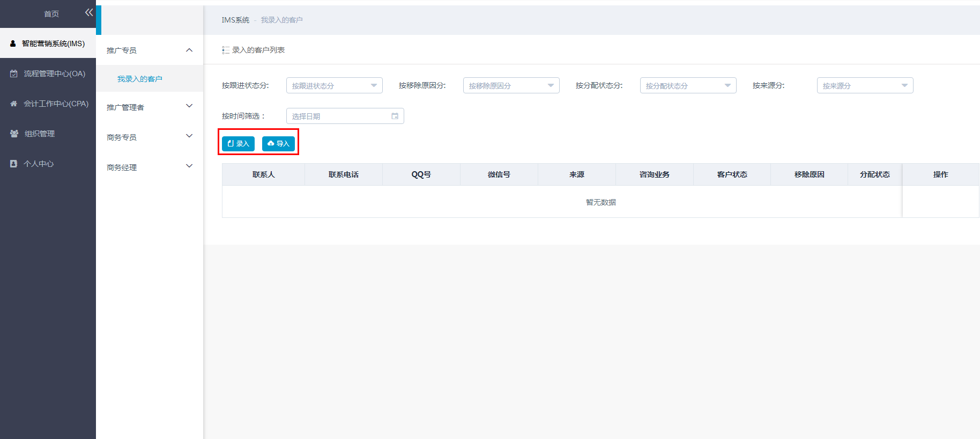Expand the 推广管理者 submenu

(x=150, y=107)
